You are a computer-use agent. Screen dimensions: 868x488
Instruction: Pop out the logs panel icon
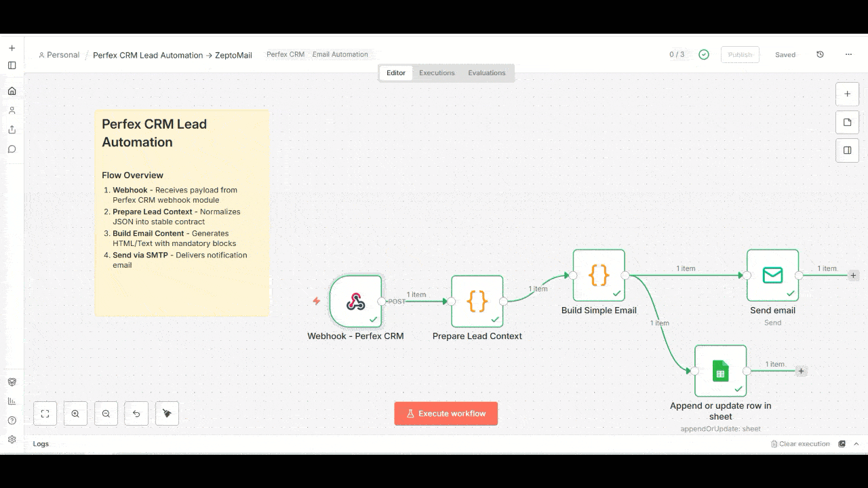click(x=842, y=444)
